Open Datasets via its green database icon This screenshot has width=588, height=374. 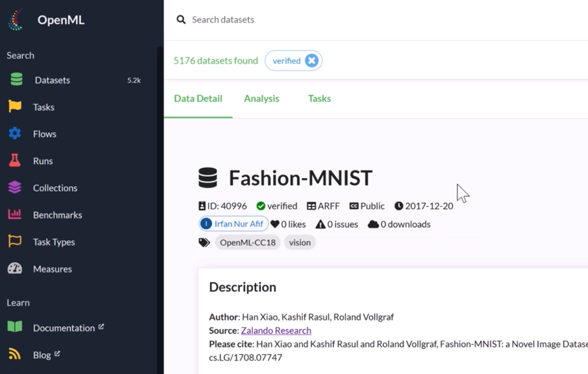(x=16, y=80)
